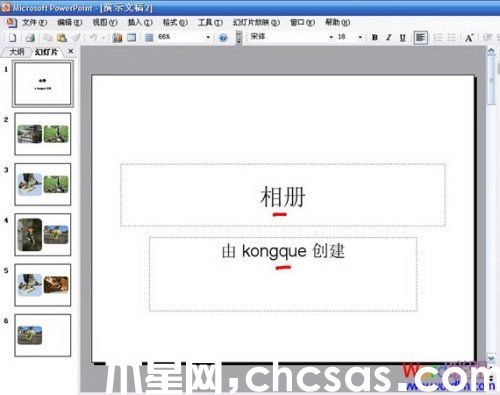Image resolution: width=500 pixels, height=395 pixels.
Task: Click the decrease indent icon
Action: 487,37
